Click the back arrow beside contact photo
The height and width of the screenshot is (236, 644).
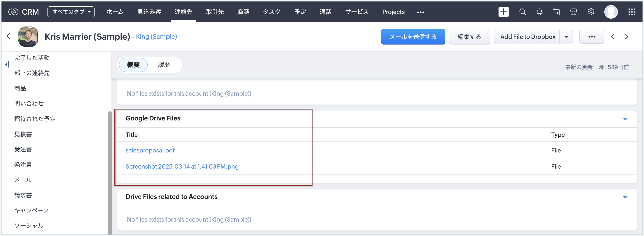(10, 36)
